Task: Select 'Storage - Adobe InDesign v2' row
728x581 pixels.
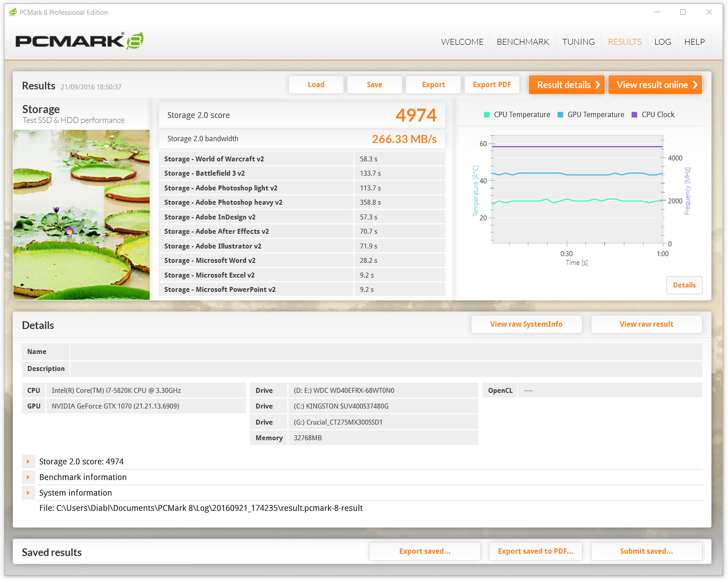Action: (302, 217)
